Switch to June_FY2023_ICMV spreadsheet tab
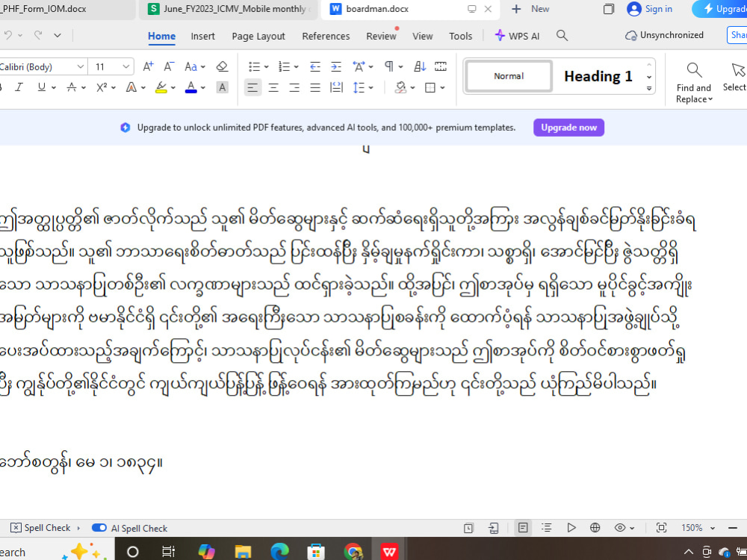This screenshot has width=747, height=560. [x=229, y=9]
